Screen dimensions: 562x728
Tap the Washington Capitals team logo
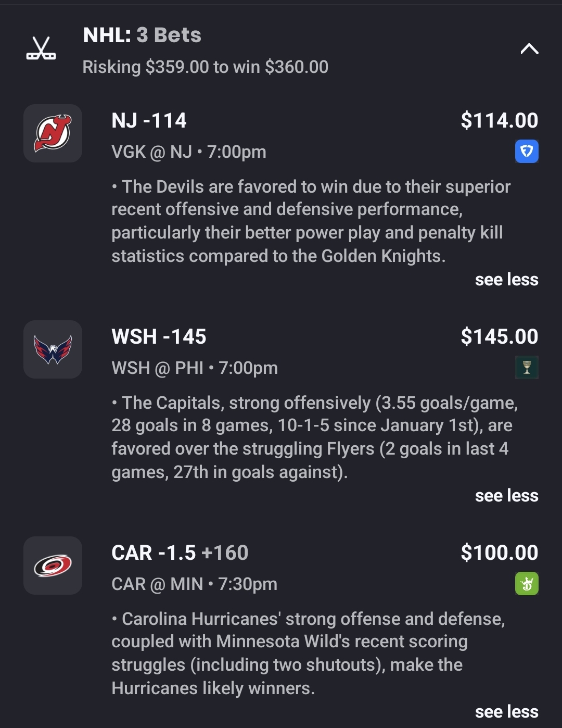[53, 349]
